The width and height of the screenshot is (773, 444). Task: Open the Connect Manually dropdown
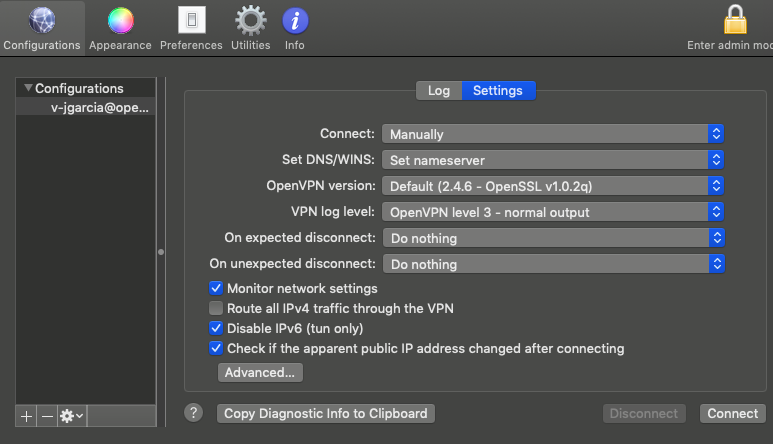coord(553,134)
